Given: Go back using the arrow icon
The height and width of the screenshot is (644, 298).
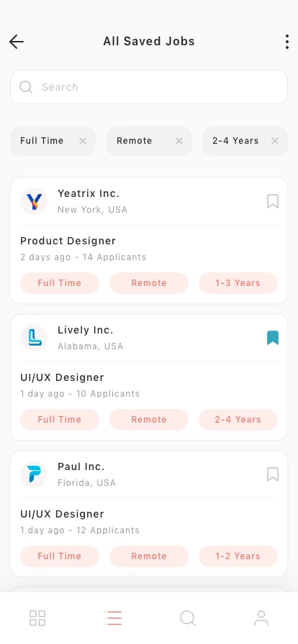Looking at the screenshot, I should tap(17, 42).
